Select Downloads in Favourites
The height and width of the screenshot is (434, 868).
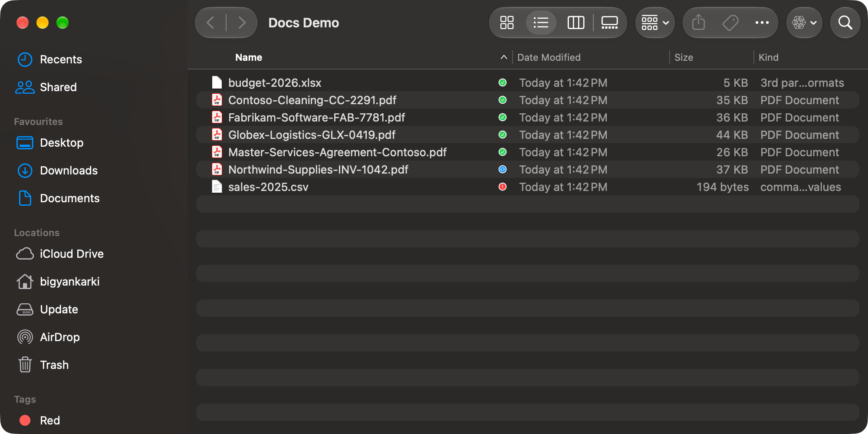pos(69,171)
